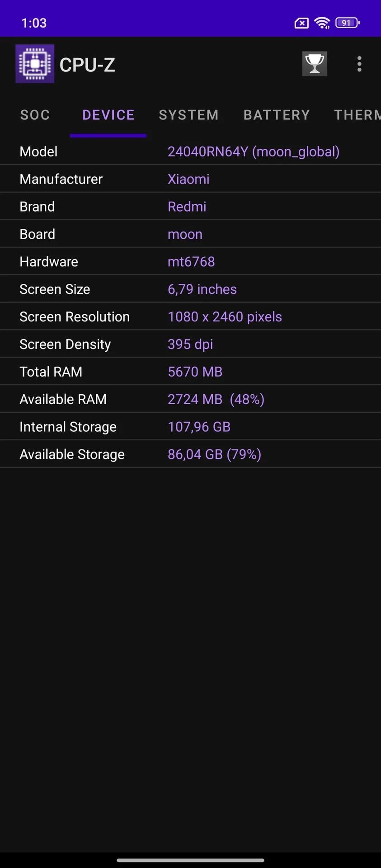Tap the Available RAM percentage value
This screenshot has width=381, height=868.
tap(247, 399)
